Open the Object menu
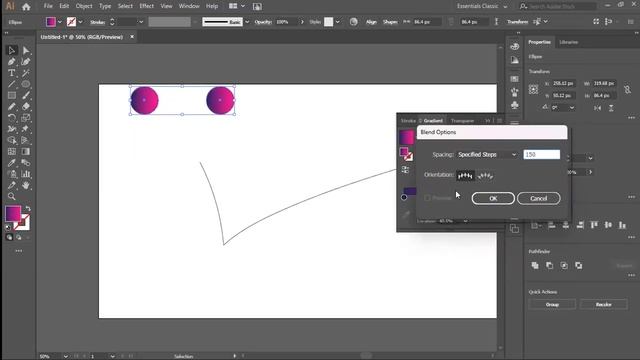The height and width of the screenshot is (360, 640). (x=84, y=6)
